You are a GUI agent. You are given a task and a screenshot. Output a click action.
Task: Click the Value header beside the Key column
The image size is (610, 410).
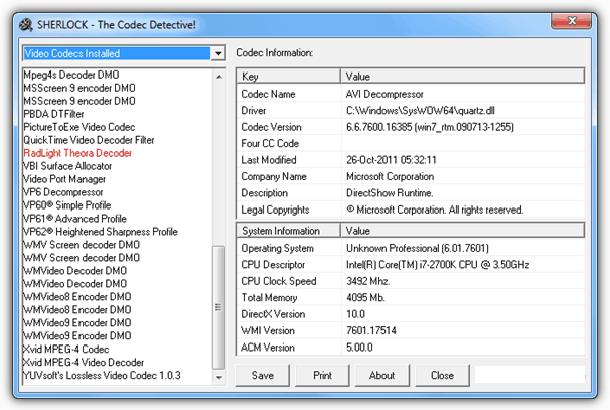[463, 76]
